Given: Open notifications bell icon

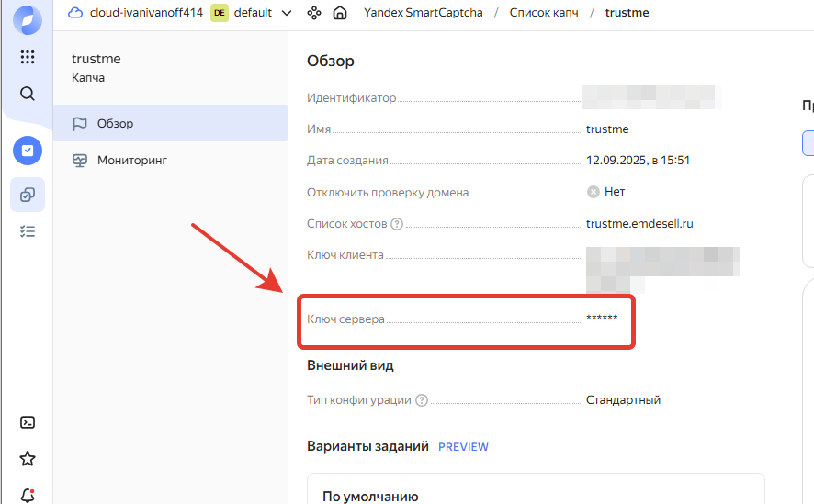Looking at the screenshot, I should tap(28, 495).
